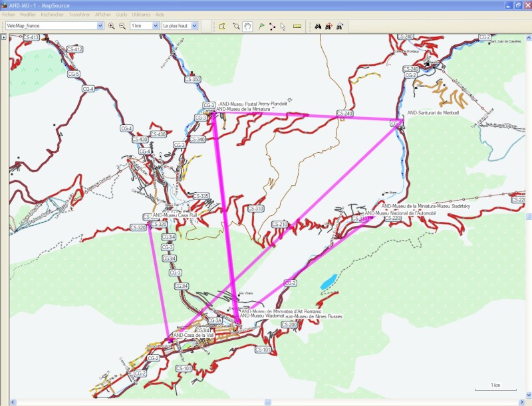Activate the hand pan tool
Screen dimensions: 532x406
pyautogui.click(x=247, y=26)
